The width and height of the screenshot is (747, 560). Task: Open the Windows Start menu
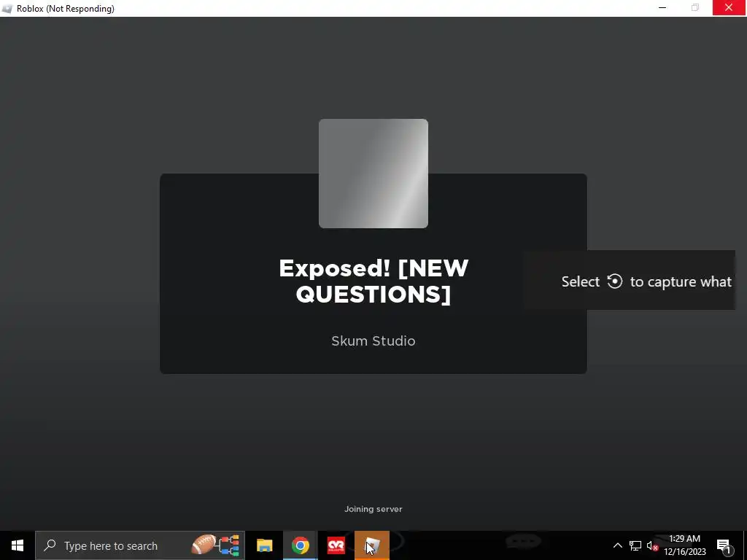(x=18, y=545)
